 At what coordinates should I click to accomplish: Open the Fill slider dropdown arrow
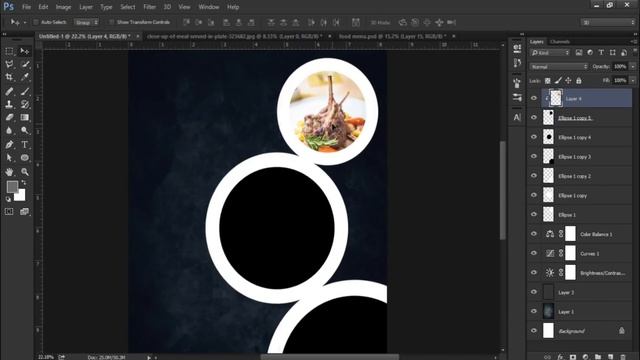[x=633, y=81]
